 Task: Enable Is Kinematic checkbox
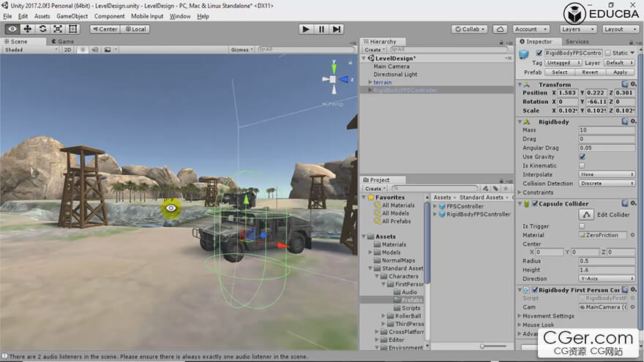click(x=582, y=166)
